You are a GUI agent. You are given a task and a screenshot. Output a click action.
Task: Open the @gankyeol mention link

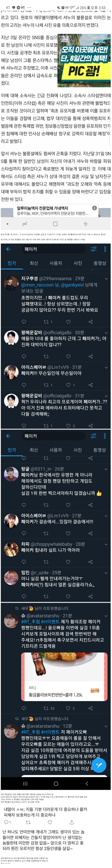(x=72, y=285)
